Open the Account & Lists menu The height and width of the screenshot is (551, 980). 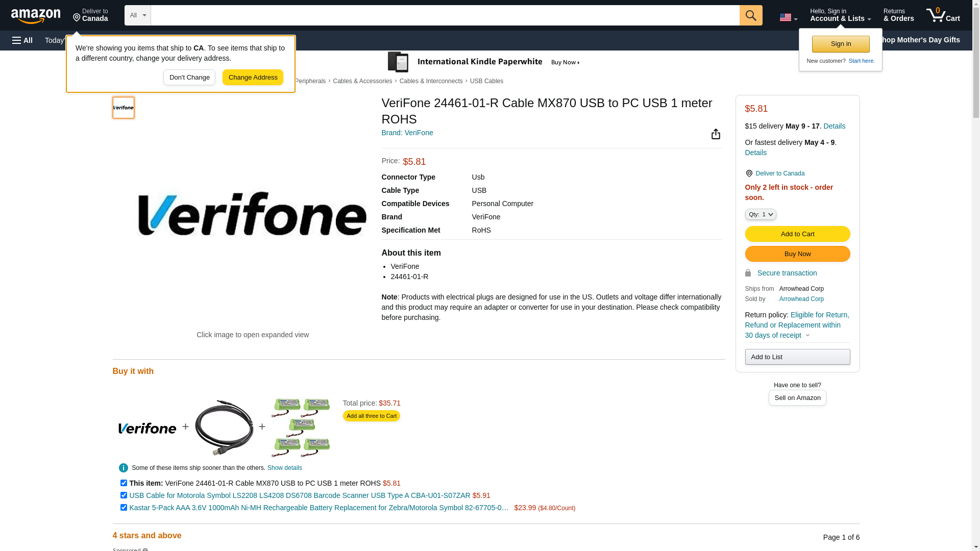click(x=840, y=15)
